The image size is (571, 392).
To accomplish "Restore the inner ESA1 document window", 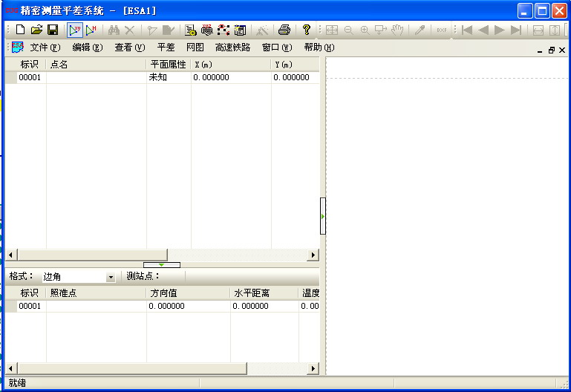I will coord(552,50).
